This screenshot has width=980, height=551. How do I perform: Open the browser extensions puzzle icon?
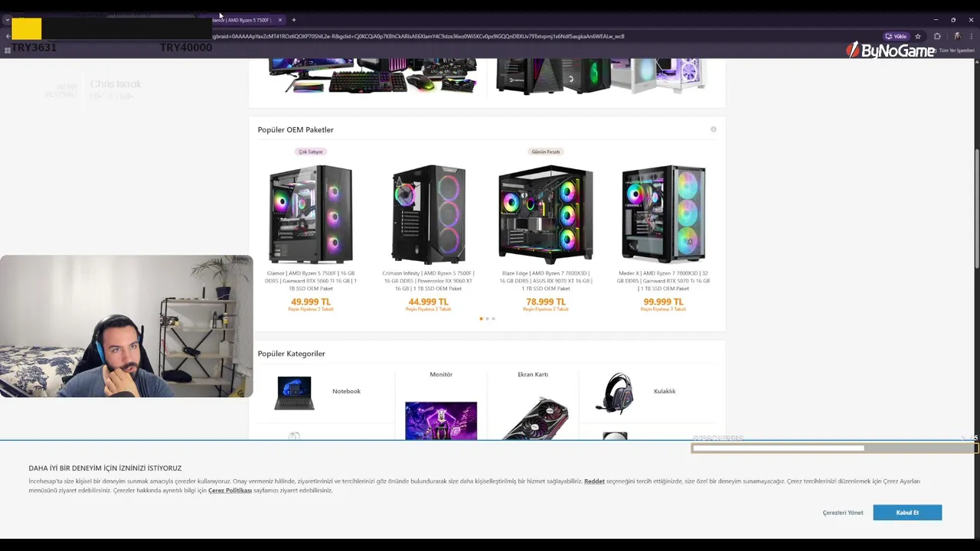937,36
